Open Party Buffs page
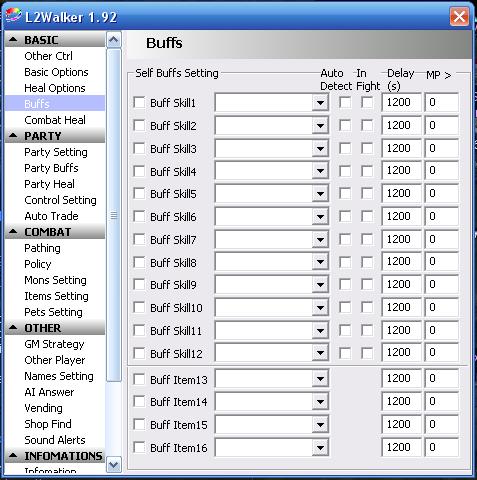Image resolution: width=477 pixels, height=480 pixels. click(51, 168)
